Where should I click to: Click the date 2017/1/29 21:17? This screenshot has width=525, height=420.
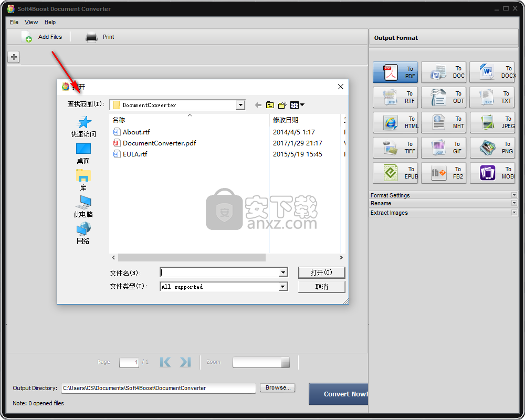pyautogui.click(x=297, y=143)
